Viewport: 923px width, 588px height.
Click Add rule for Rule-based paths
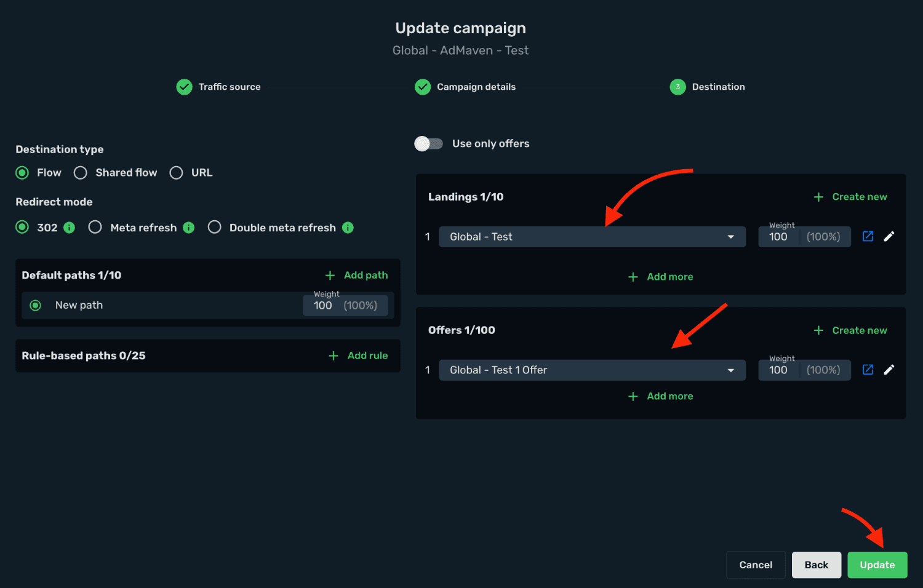point(358,356)
